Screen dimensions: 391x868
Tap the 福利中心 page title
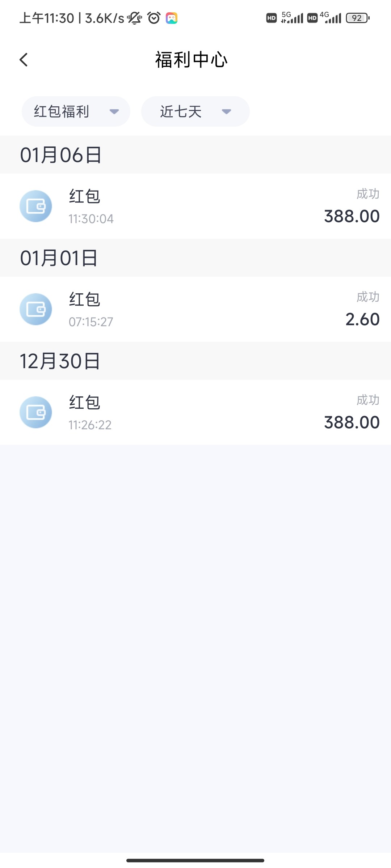[192, 60]
